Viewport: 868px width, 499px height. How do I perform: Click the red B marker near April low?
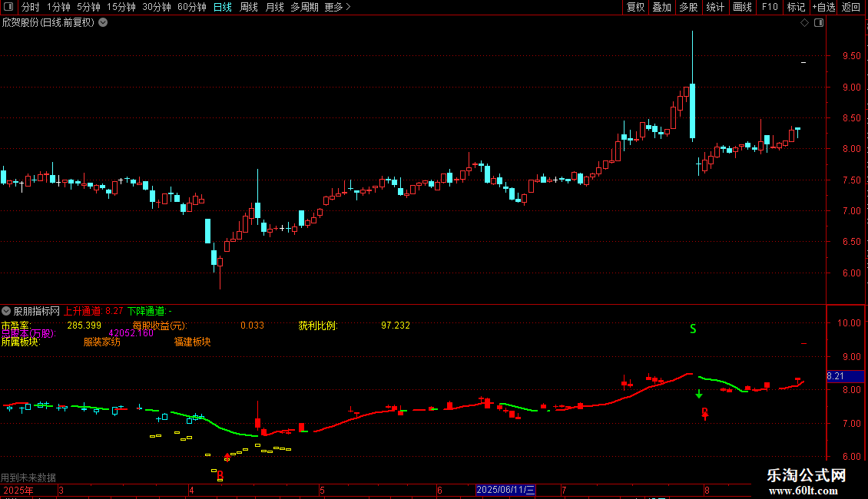point(220,474)
